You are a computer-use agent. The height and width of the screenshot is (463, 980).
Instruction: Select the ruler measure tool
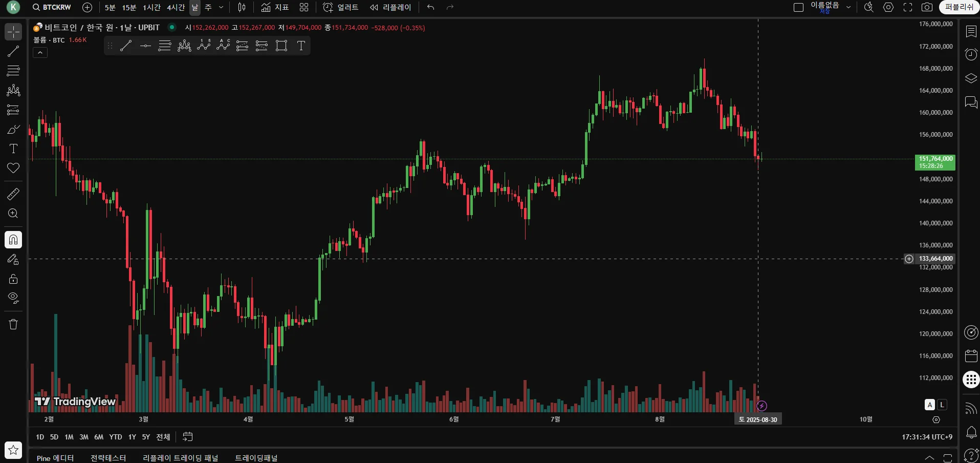coord(13,194)
